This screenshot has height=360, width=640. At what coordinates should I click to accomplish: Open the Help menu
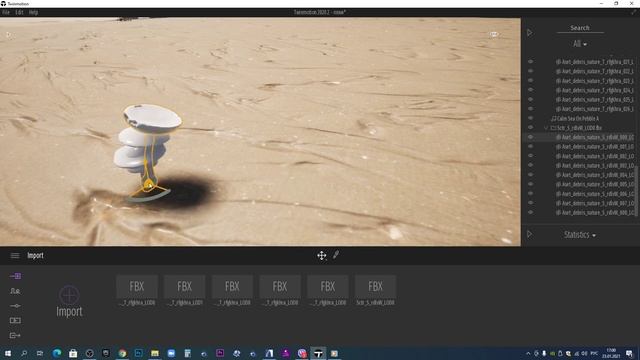pyautogui.click(x=33, y=12)
